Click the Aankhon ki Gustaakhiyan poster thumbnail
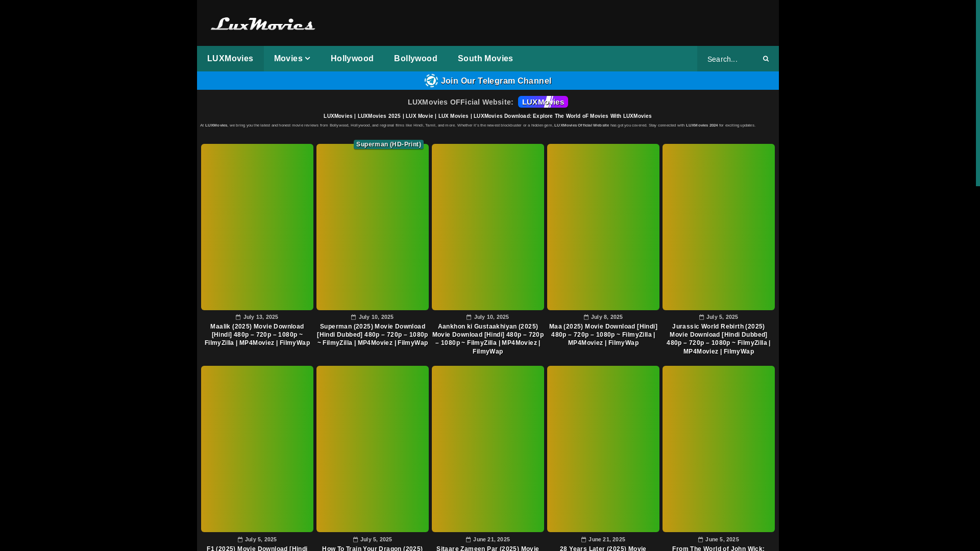The image size is (980, 551). pos(488,227)
